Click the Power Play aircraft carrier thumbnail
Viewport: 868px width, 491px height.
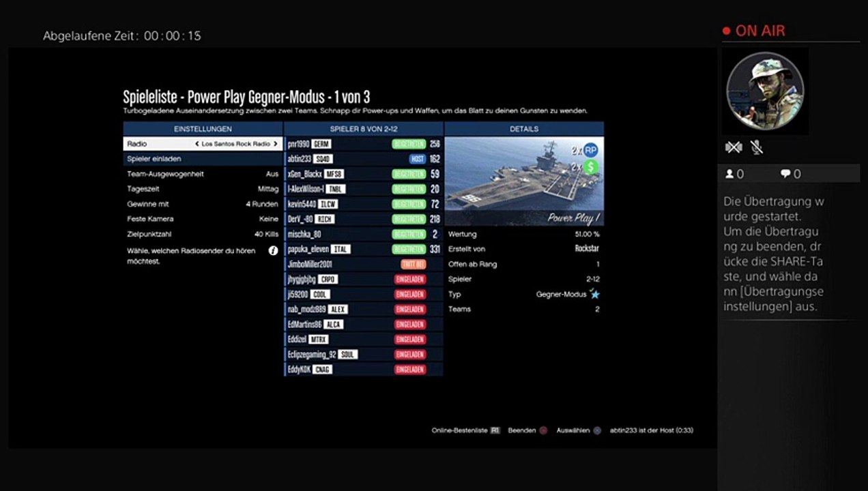[x=524, y=181]
